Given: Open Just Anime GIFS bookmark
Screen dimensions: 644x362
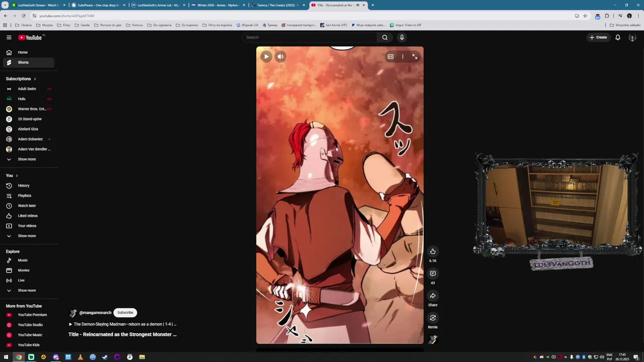Looking at the screenshot, I should tap(334, 25).
